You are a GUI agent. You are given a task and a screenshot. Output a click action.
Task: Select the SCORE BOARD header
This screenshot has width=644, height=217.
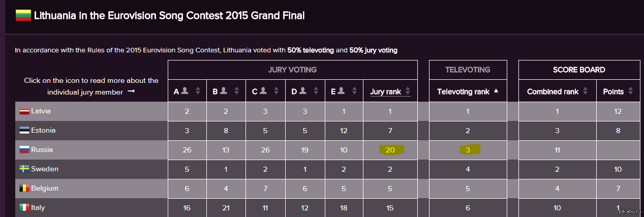(x=579, y=70)
